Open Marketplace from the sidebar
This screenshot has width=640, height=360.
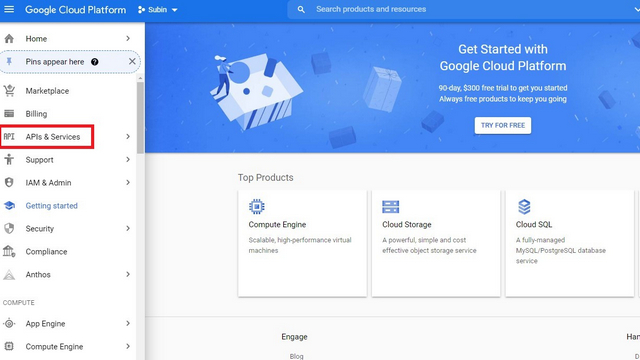(x=47, y=91)
